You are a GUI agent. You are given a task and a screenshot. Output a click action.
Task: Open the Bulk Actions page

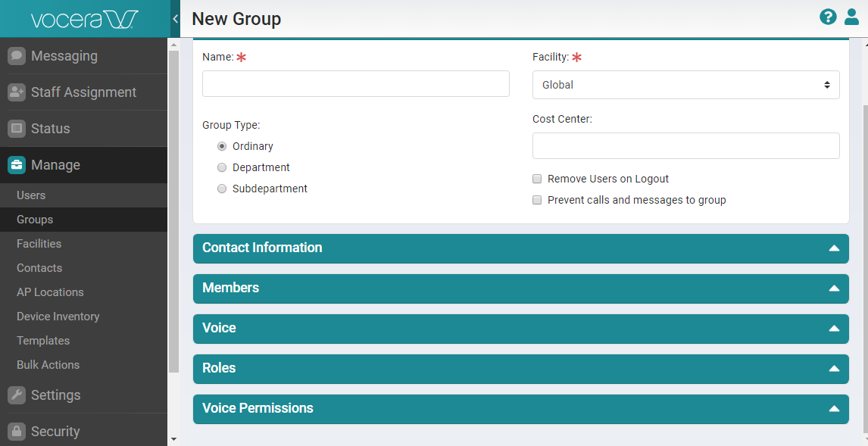[x=47, y=364]
